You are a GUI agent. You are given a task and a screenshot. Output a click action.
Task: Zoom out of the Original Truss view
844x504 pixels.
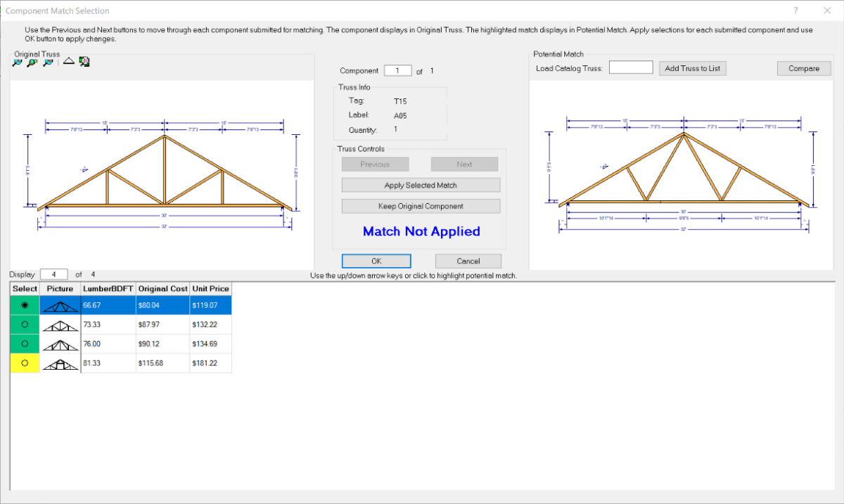(46, 62)
